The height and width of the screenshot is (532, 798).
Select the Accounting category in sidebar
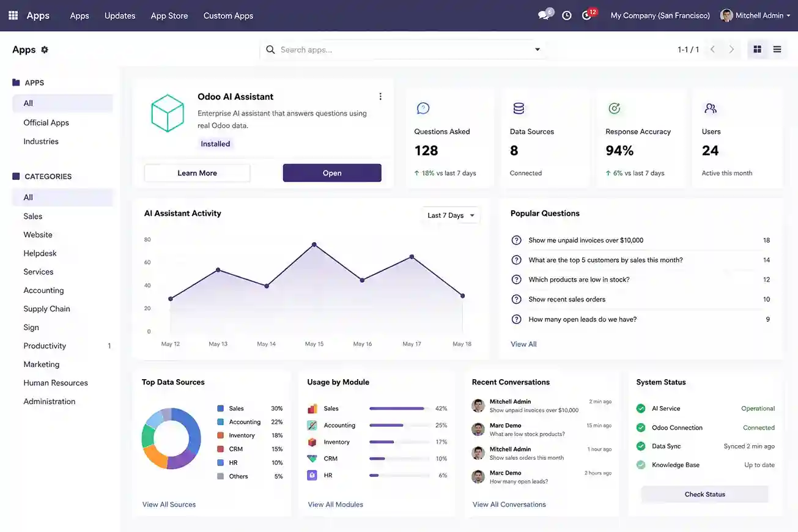[x=62, y=290]
